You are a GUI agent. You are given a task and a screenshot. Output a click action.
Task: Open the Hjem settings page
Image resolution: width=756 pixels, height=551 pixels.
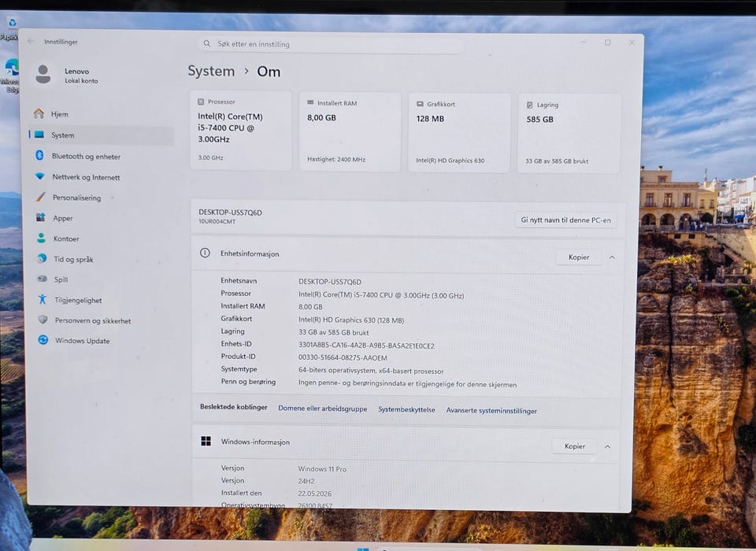pos(101,114)
